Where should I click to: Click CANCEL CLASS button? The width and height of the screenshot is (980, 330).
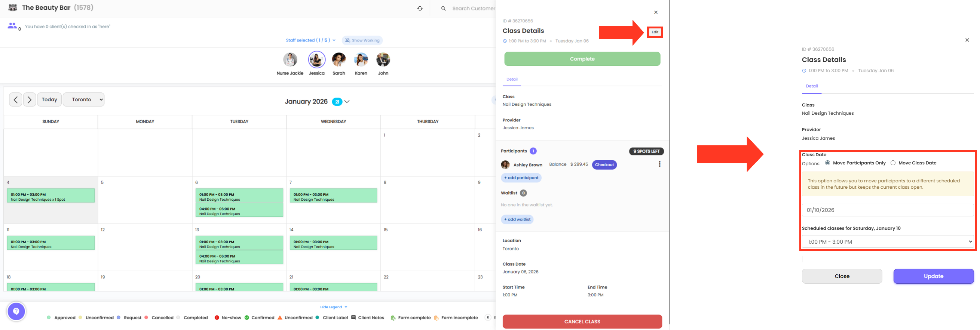[582, 322]
